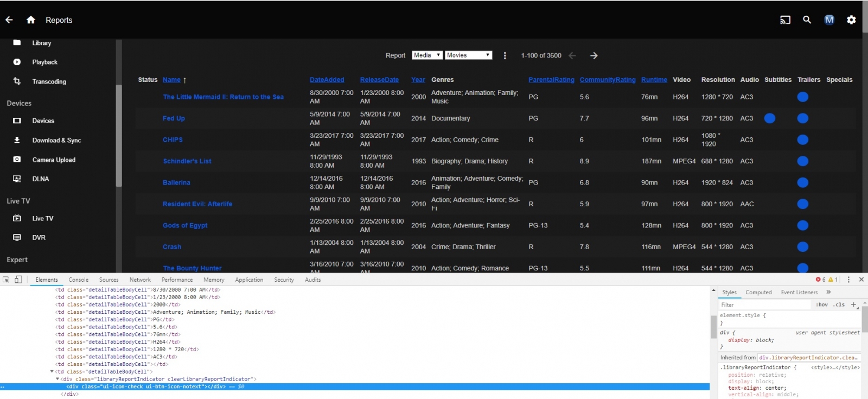Click the styles Filter input field

click(x=765, y=305)
